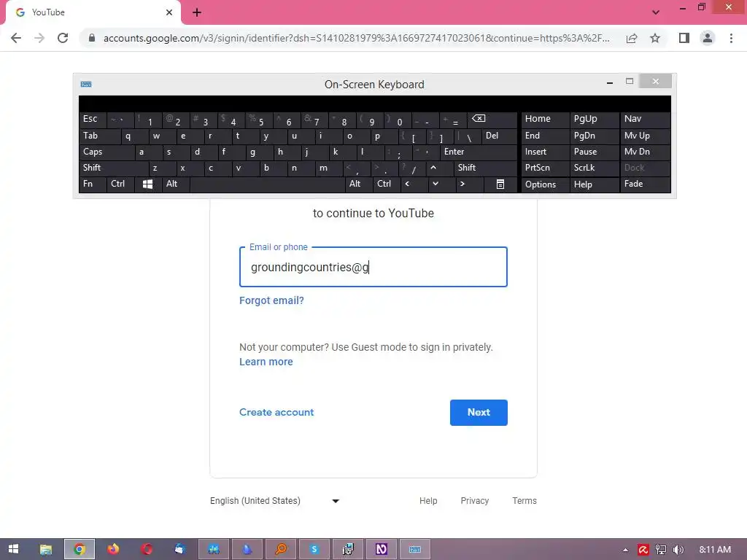Open the Chrome profile avatar
This screenshot has height=560, width=747.
tap(708, 38)
